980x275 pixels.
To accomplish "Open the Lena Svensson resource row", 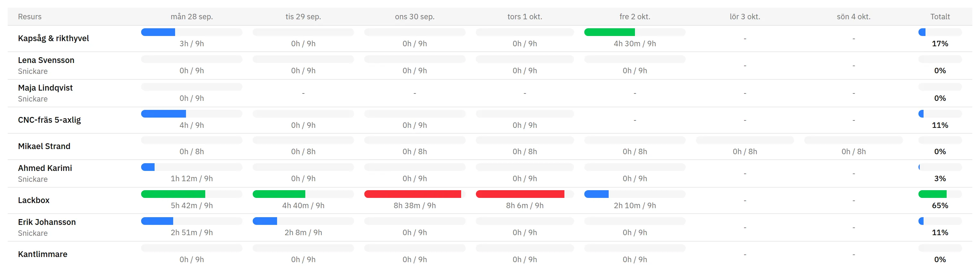I will click(490, 66).
